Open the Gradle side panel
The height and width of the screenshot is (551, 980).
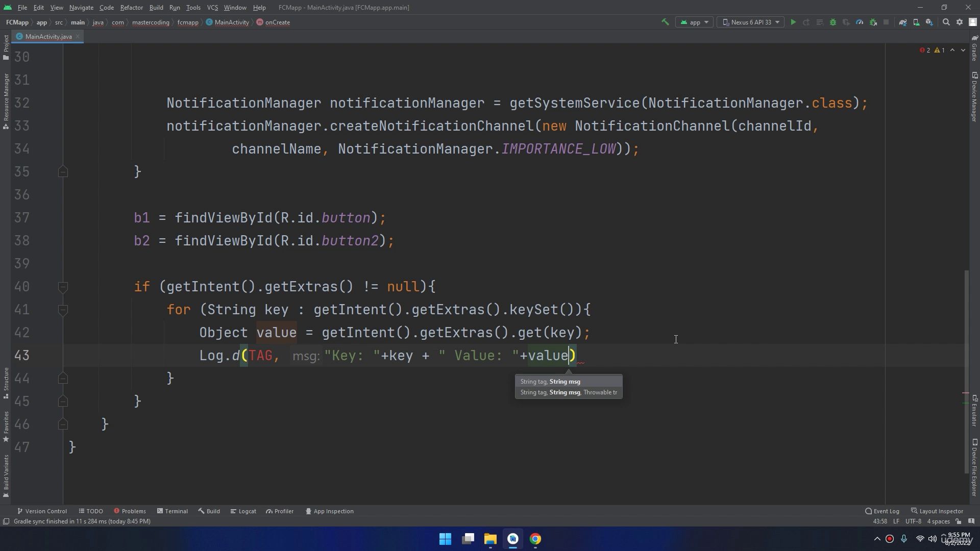pos(974,47)
